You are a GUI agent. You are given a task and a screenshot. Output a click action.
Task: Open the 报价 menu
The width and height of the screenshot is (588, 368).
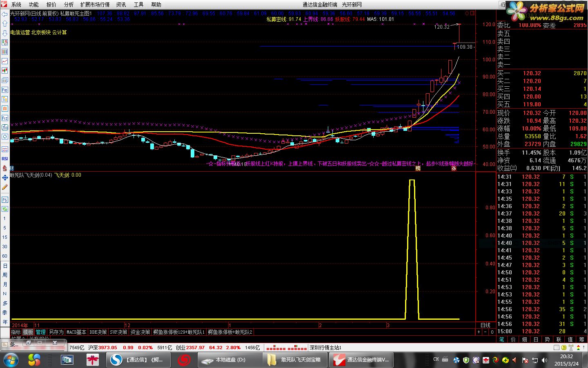[x=51, y=4]
